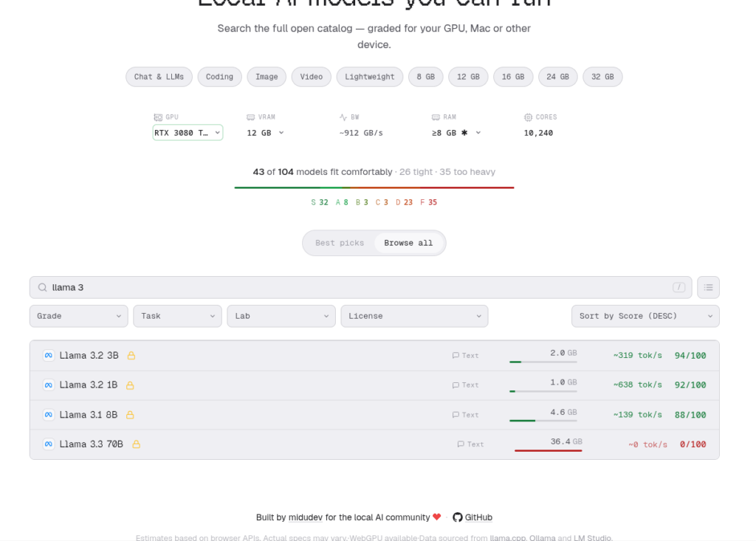Open the GitHub link
This screenshot has height=541, width=756.
[478, 517]
